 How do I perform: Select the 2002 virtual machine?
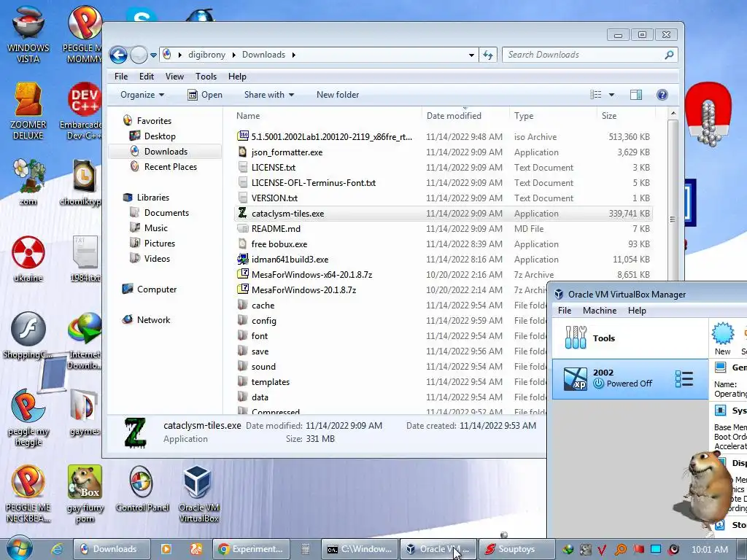click(630, 378)
